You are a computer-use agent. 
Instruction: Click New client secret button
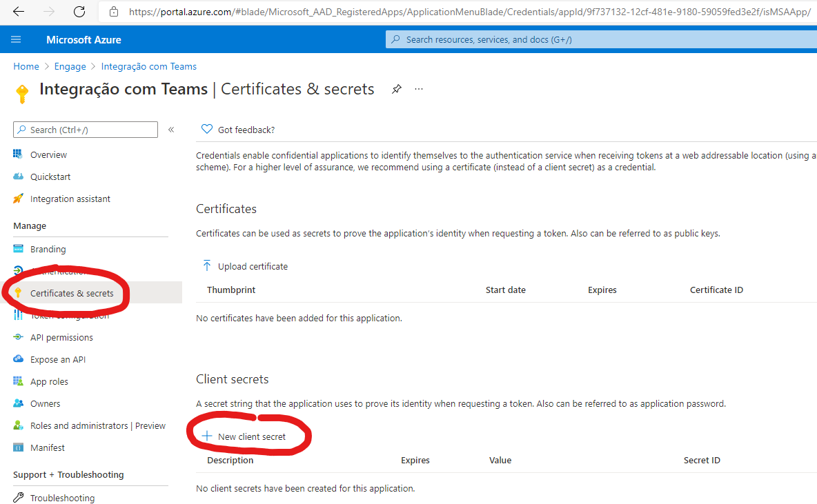click(x=244, y=436)
